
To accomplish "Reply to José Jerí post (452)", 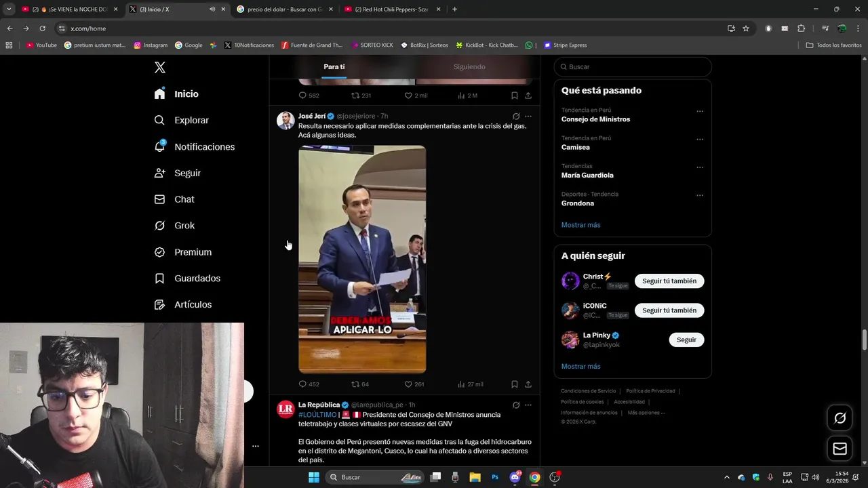I will [x=309, y=384].
